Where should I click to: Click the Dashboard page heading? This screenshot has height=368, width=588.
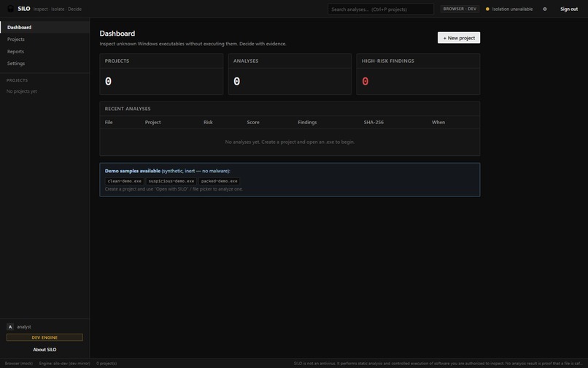[x=117, y=34]
